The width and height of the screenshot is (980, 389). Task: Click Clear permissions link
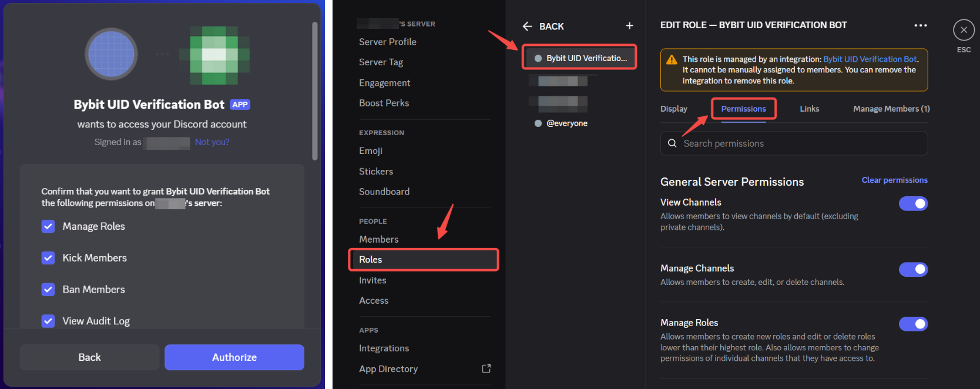click(x=894, y=180)
